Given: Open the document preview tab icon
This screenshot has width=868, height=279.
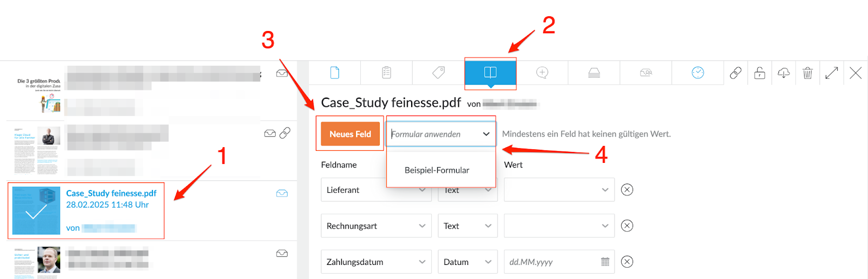Looking at the screenshot, I should point(335,73).
